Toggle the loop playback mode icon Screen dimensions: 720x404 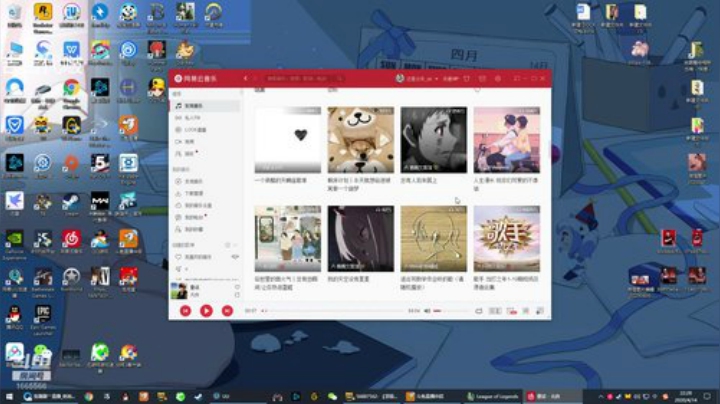(x=478, y=311)
